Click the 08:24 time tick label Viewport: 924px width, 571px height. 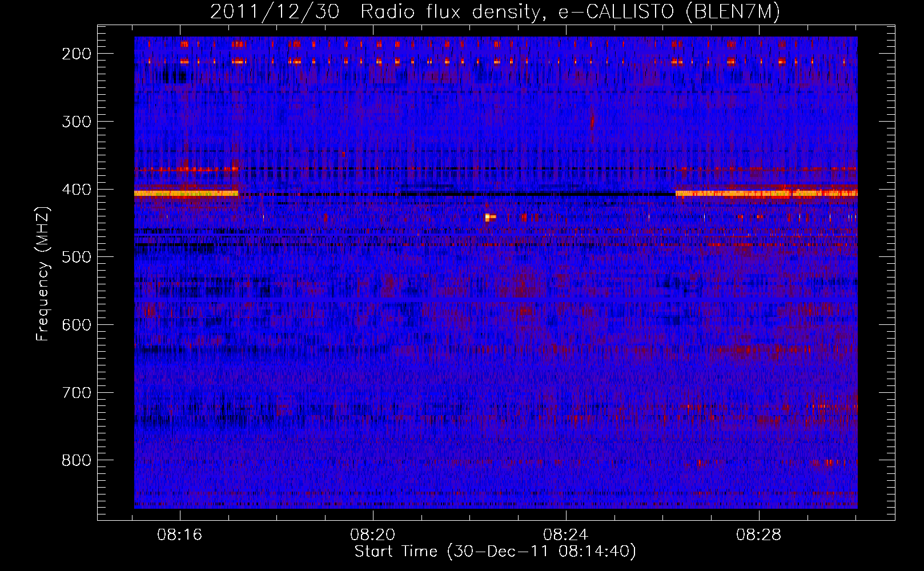pyautogui.click(x=565, y=535)
